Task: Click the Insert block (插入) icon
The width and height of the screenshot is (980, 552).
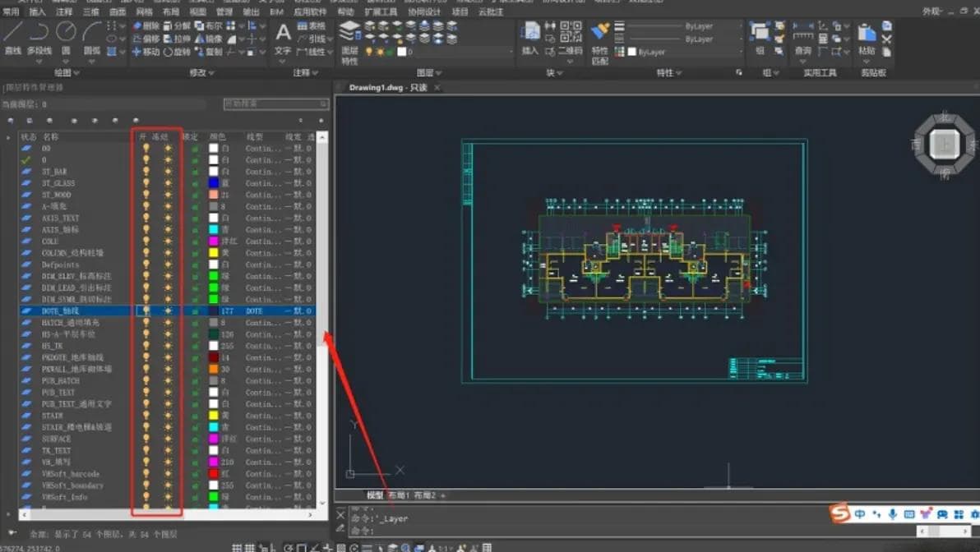Action: (x=530, y=38)
